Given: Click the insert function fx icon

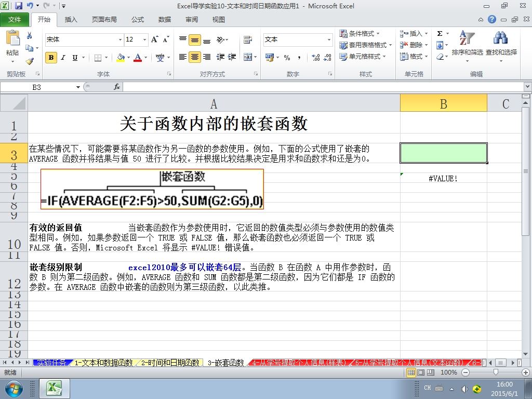Looking at the screenshot, I should click(117, 87).
